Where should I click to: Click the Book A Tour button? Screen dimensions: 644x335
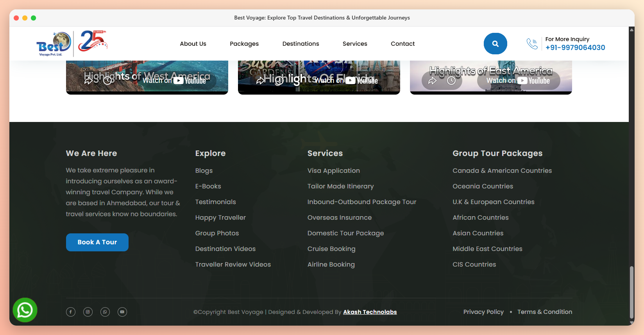[97, 242]
